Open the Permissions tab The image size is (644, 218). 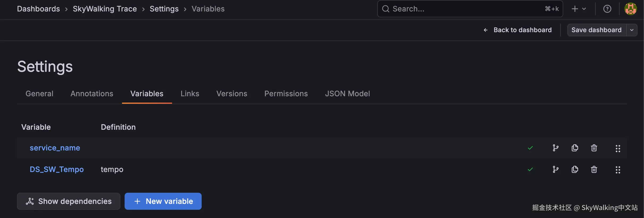tap(286, 94)
